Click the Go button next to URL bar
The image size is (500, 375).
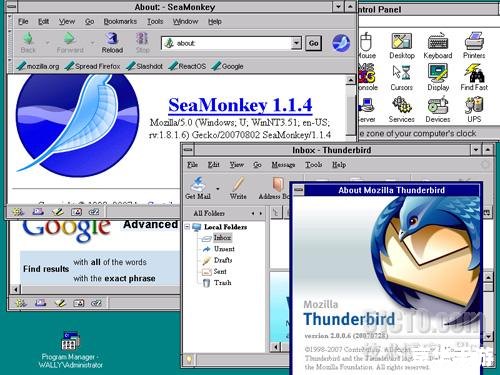click(x=313, y=43)
